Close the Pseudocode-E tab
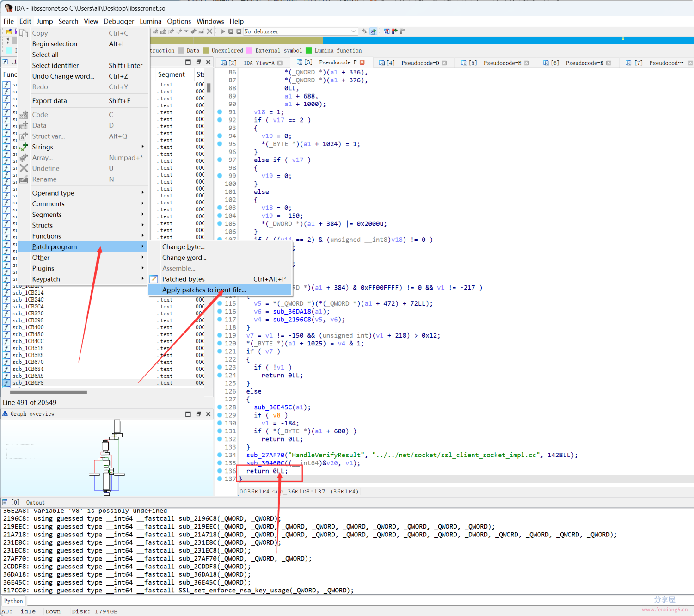The image size is (694, 616). point(527,63)
